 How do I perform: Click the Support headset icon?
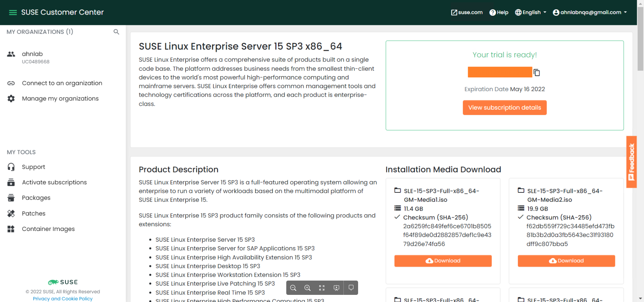tap(11, 167)
